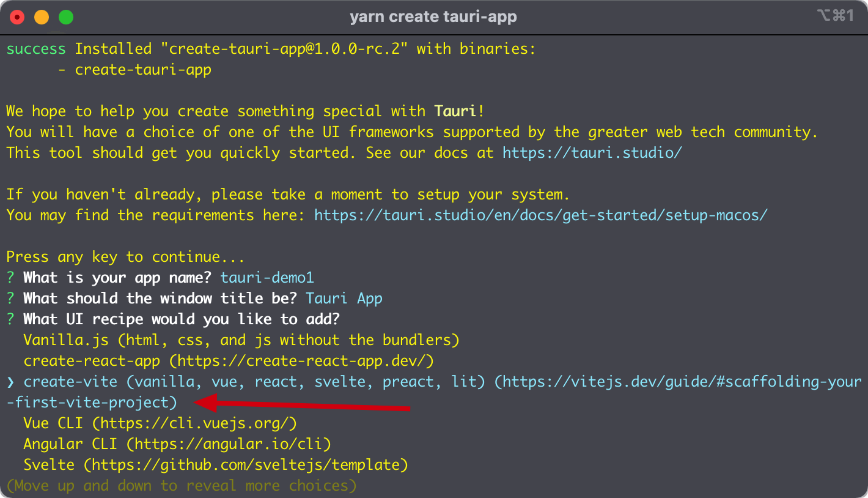Click the 'Press any key to continue' line

click(125, 257)
